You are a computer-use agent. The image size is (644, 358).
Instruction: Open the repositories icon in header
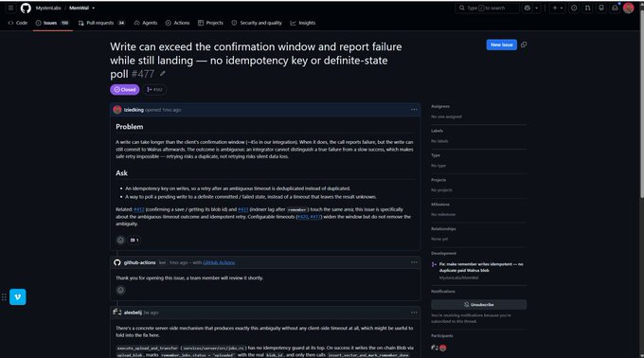click(600, 8)
